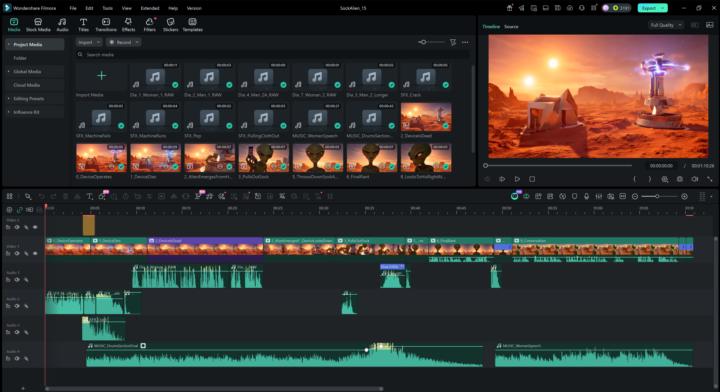The image size is (720, 392).
Task: Click the voiceover microphone icon in timeline toolbar
Action: coord(586,196)
